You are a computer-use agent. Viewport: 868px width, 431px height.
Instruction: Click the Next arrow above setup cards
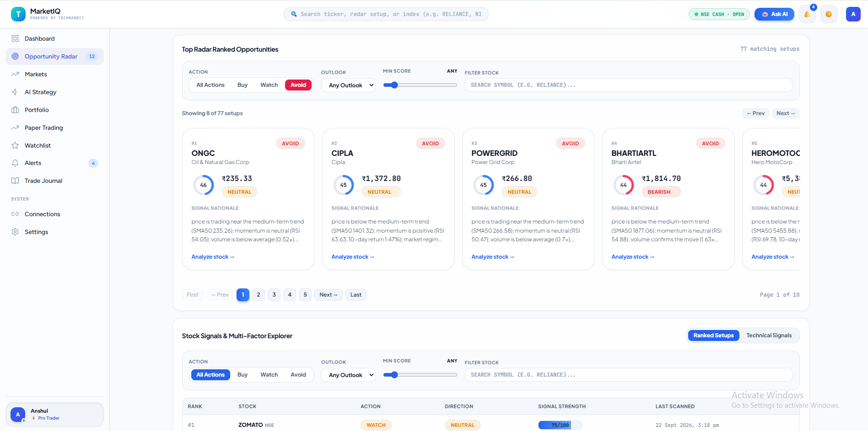[x=786, y=113]
